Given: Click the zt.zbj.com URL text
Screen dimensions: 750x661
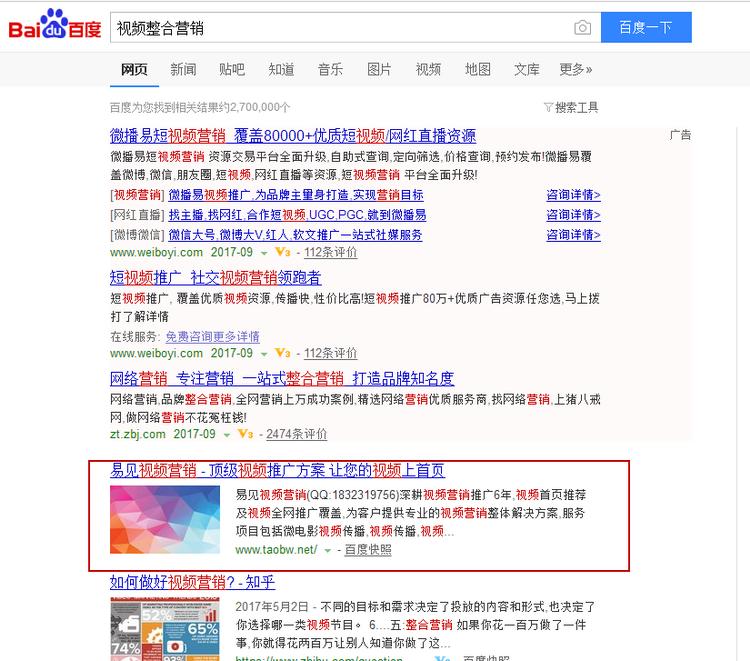Looking at the screenshot, I should coord(138,434).
